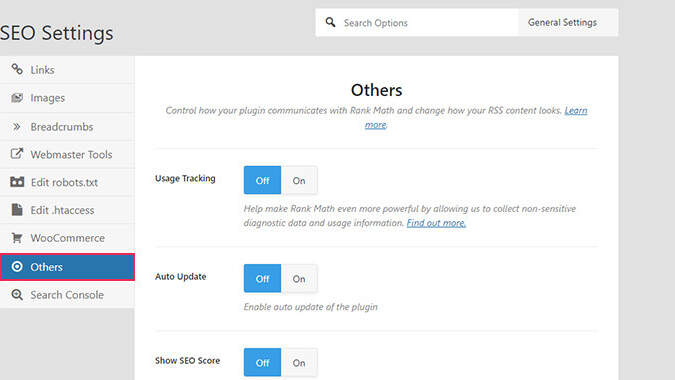Click the Breadcrumbs double-chevron icon
Screen dimensions: 675x380
[17, 127]
